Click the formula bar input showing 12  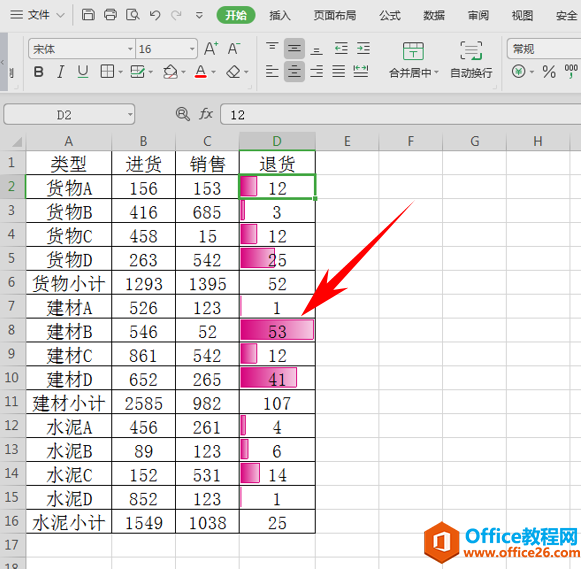[401, 114]
